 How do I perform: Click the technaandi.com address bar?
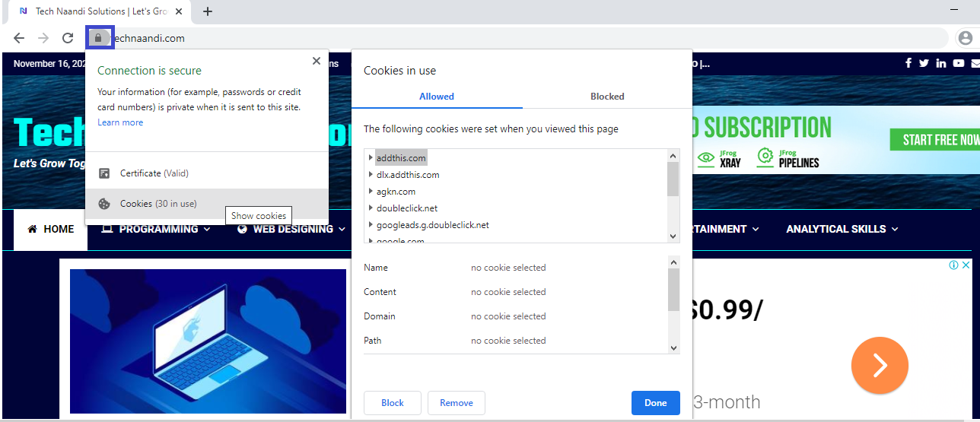point(517,38)
